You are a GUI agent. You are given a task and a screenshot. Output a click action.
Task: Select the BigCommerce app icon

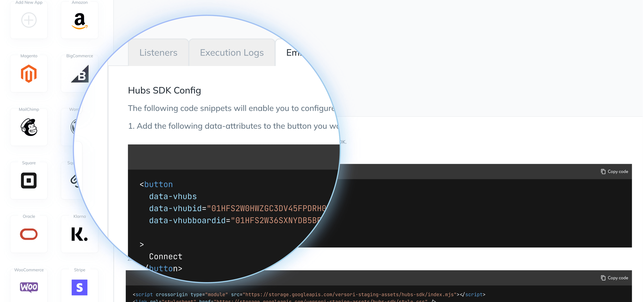pos(80,74)
